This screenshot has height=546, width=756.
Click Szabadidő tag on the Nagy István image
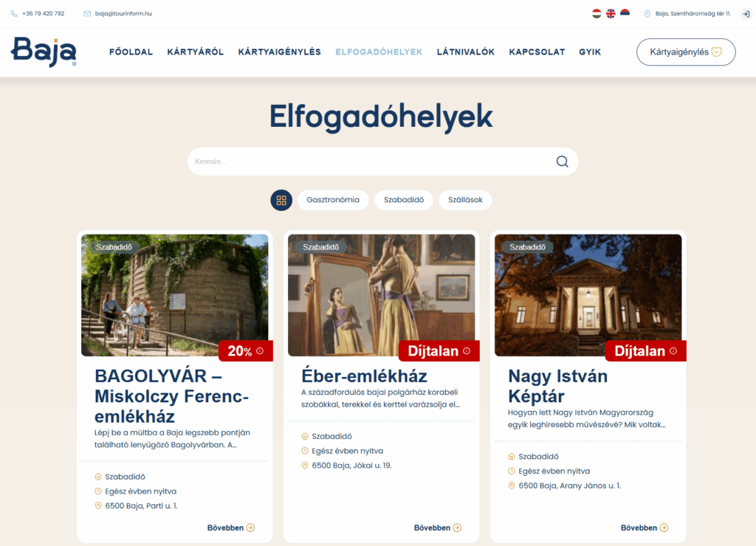(x=527, y=247)
